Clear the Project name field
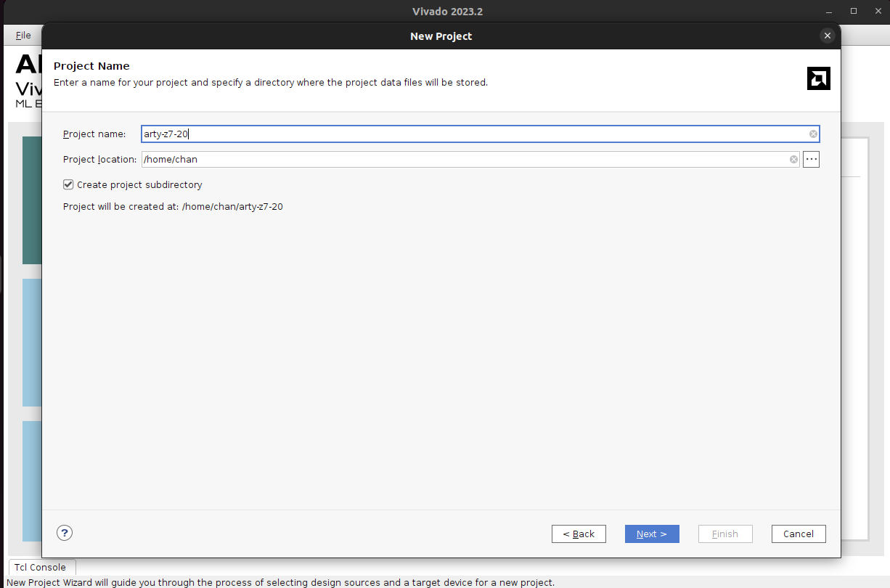 click(813, 134)
